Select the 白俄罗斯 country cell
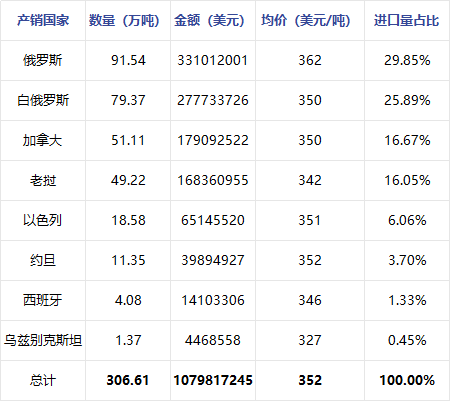This screenshot has height=401, width=450. 43,100
